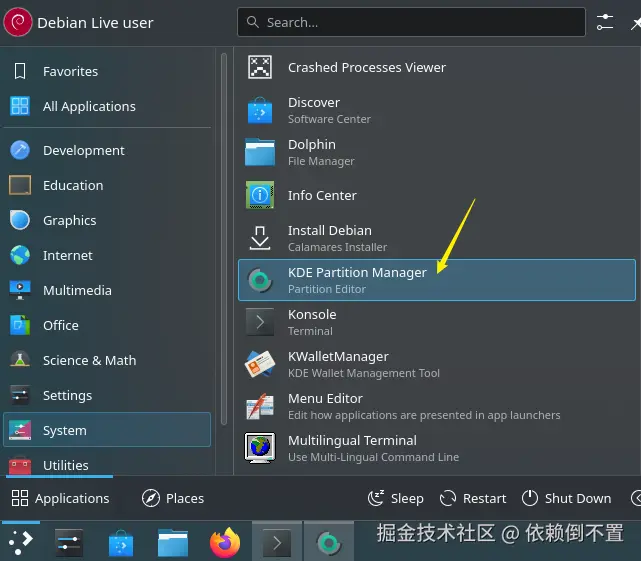
Task: Open KWalletManager icon
Action: pyautogui.click(x=260, y=364)
